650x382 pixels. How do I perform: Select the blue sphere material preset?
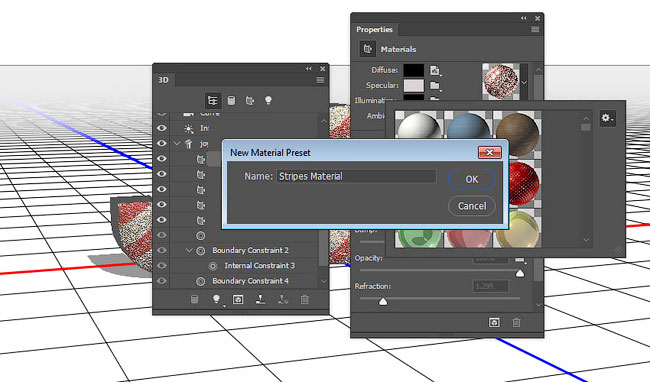click(x=468, y=125)
